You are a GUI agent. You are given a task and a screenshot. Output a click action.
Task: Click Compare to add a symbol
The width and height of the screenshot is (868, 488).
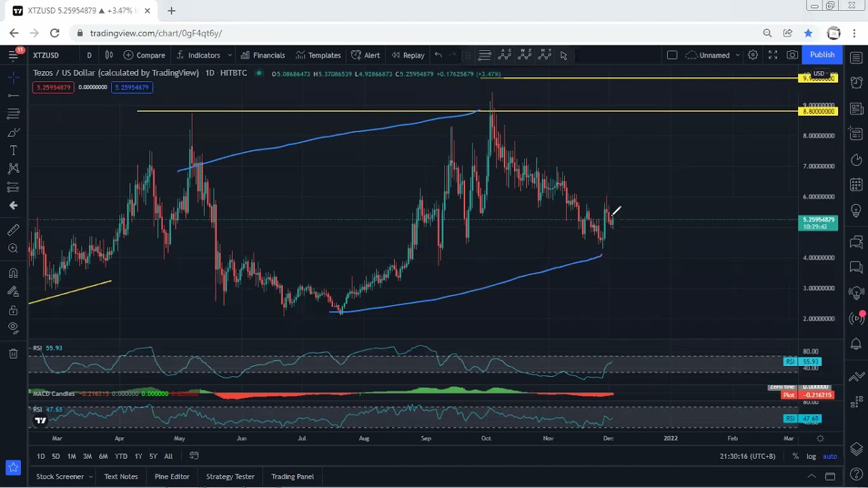coord(144,56)
